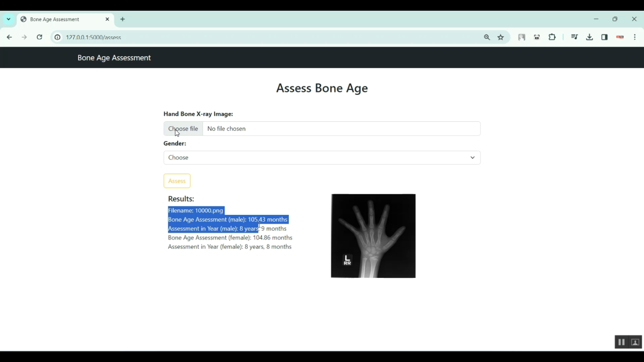Image resolution: width=644 pixels, height=362 pixels.
Task: Click the hand X-ray result image
Action: [373, 236]
